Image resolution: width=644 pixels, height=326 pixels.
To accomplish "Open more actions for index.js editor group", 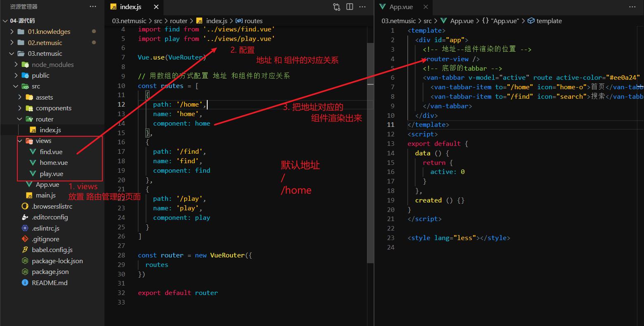I will point(362,7).
